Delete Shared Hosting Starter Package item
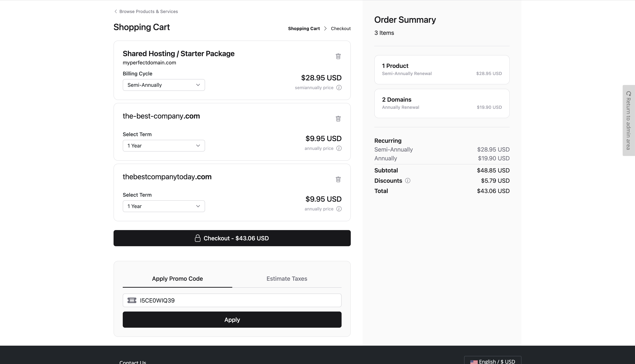The height and width of the screenshot is (364, 635). coord(338,56)
